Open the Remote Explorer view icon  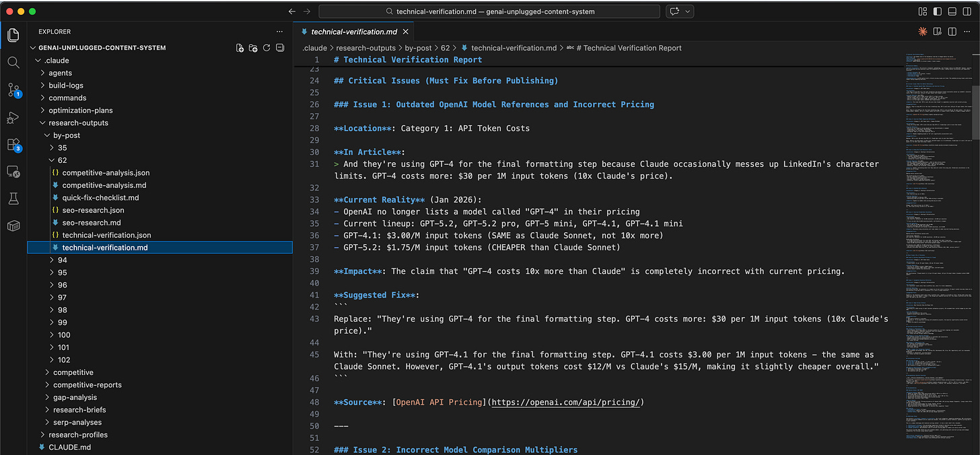13,172
